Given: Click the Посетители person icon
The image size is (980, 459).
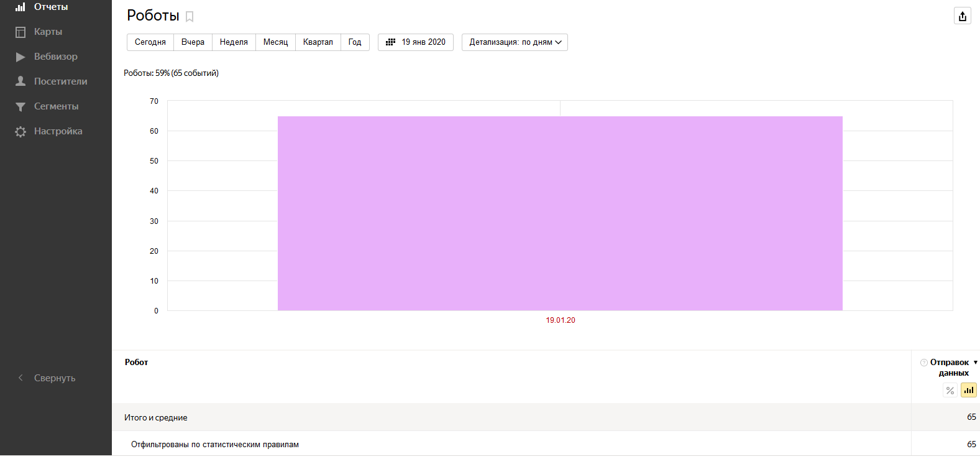Looking at the screenshot, I should coord(21,81).
